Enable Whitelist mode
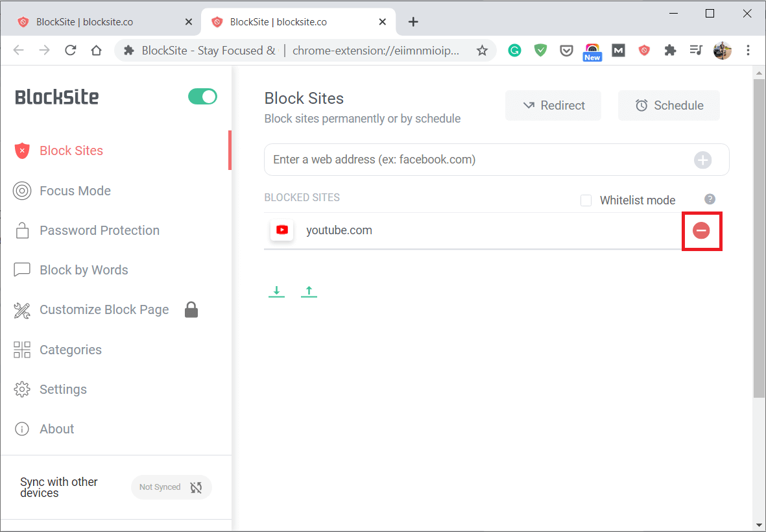The width and height of the screenshot is (766, 532). click(586, 200)
